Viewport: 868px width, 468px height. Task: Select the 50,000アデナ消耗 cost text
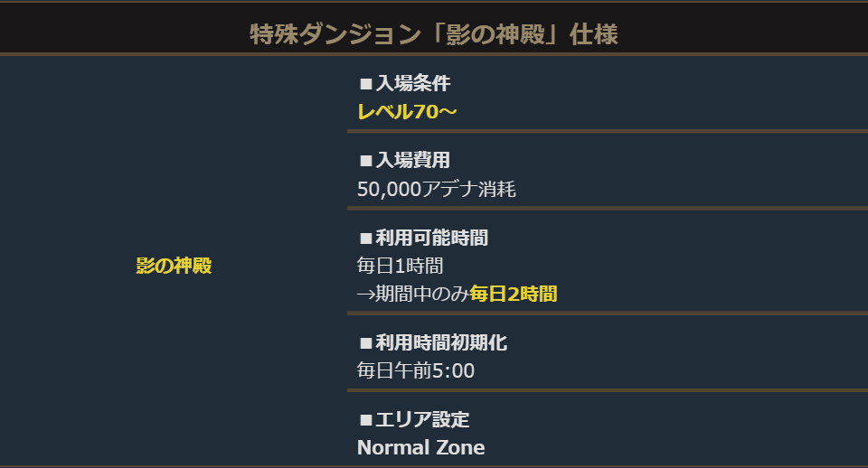437,189
